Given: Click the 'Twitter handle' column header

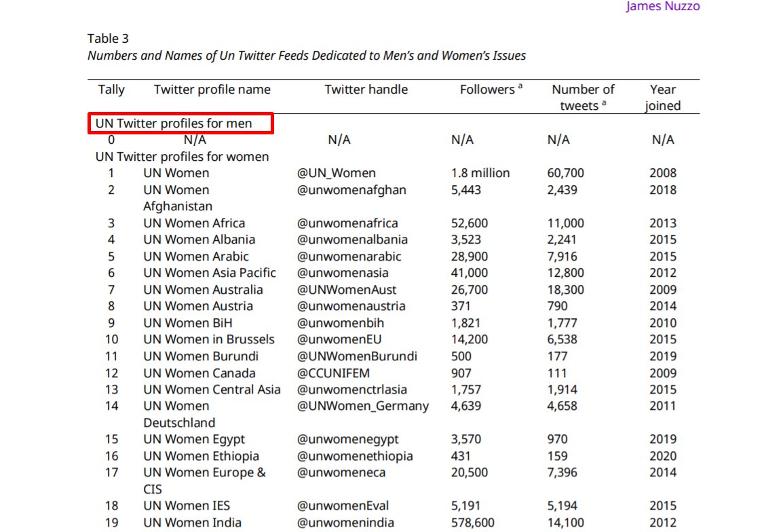Looking at the screenshot, I should (x=366, y=90).
